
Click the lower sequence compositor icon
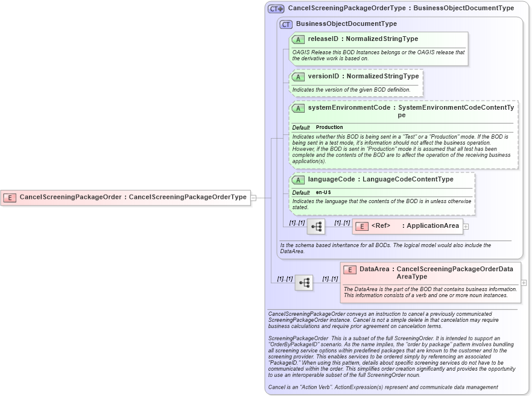point(304,281)
